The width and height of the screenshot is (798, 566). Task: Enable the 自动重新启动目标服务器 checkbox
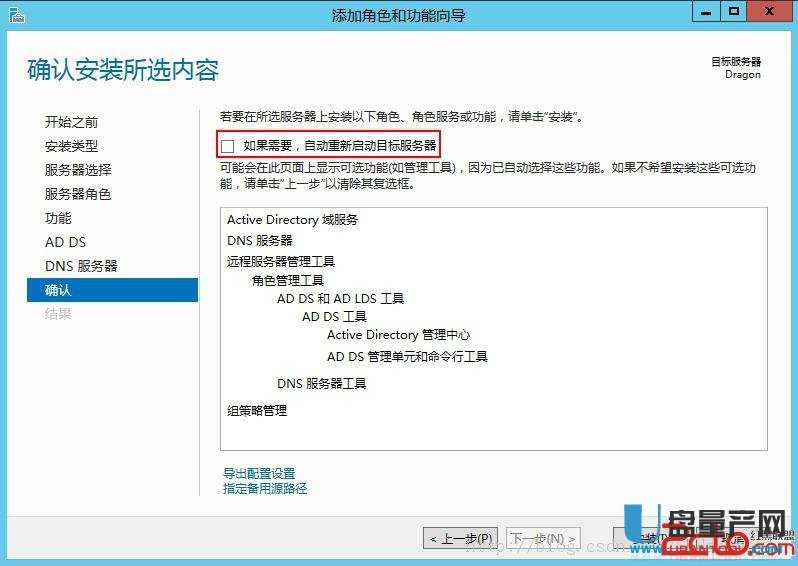tap(228, 146)
